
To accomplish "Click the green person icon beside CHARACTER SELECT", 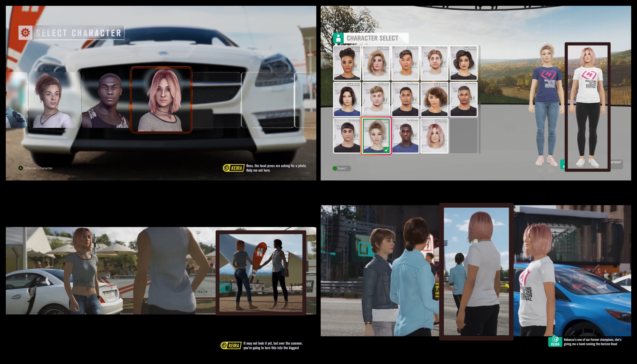I will [338, 38].
